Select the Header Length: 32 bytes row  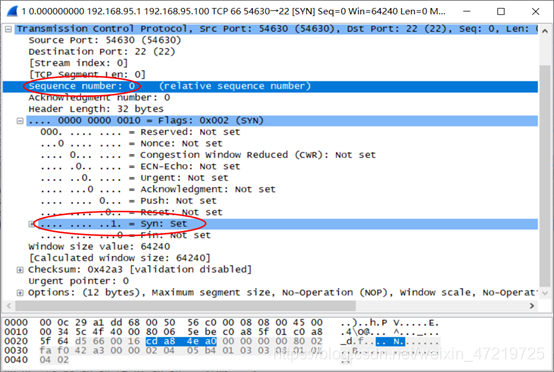pyautogui.click(x=96, y=109)
